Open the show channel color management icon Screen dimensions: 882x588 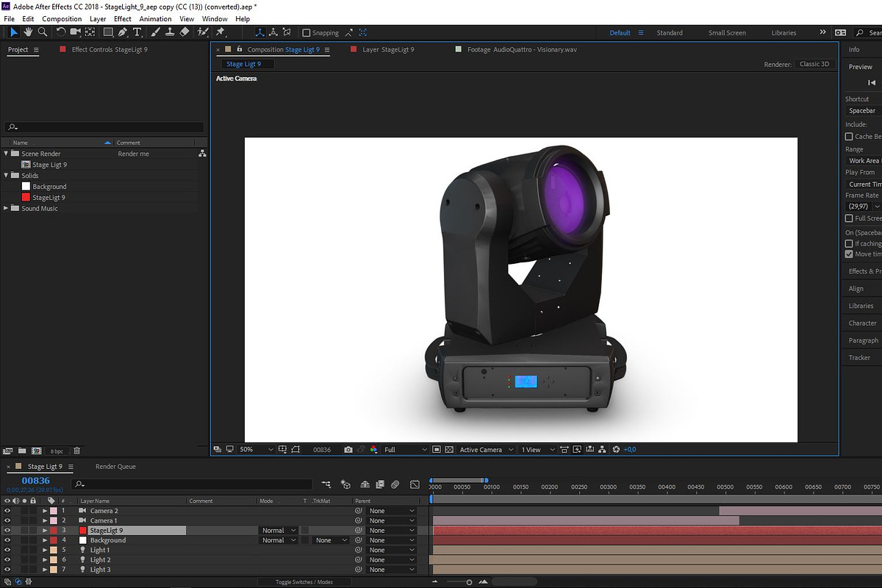pyautogui.click(x=373, y=450)
